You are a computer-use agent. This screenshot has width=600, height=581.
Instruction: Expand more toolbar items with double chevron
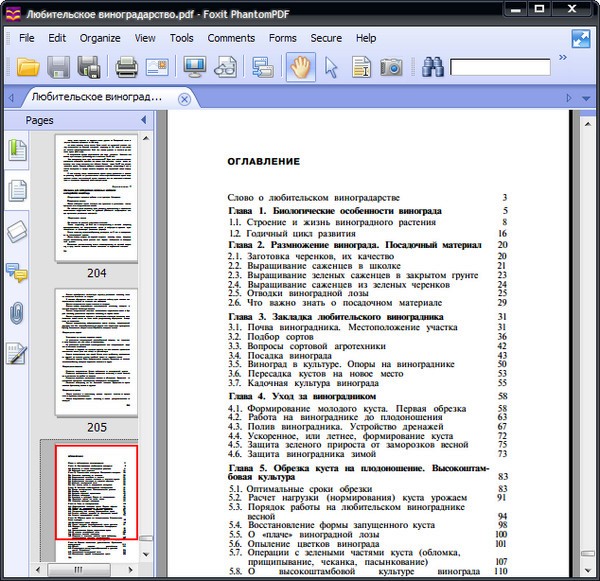562,57
